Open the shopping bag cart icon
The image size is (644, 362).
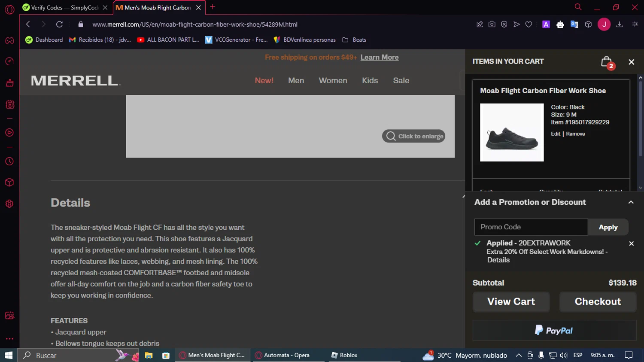click(607, 63)
